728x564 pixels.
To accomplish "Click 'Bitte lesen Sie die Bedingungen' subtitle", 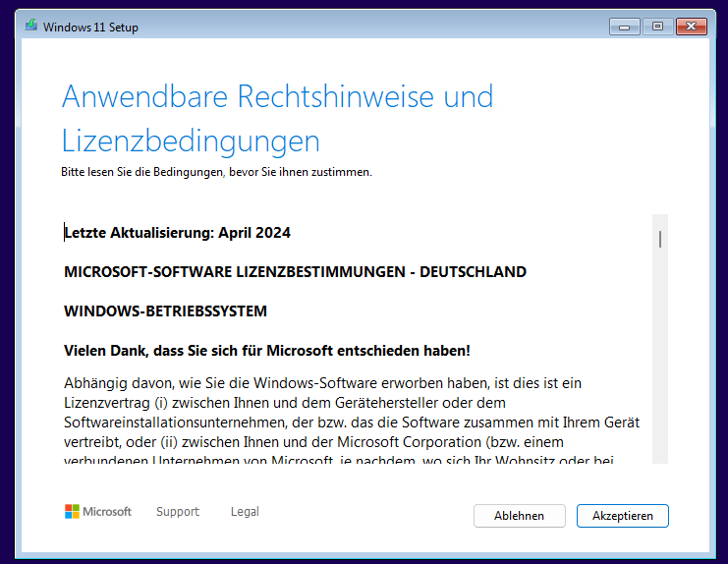I will tap(217, 172).
